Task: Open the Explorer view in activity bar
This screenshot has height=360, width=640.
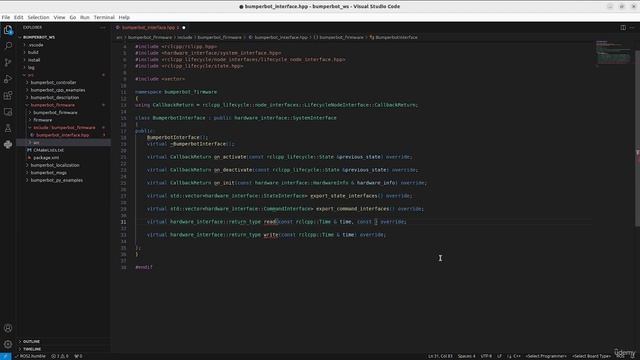Action: 8,30
